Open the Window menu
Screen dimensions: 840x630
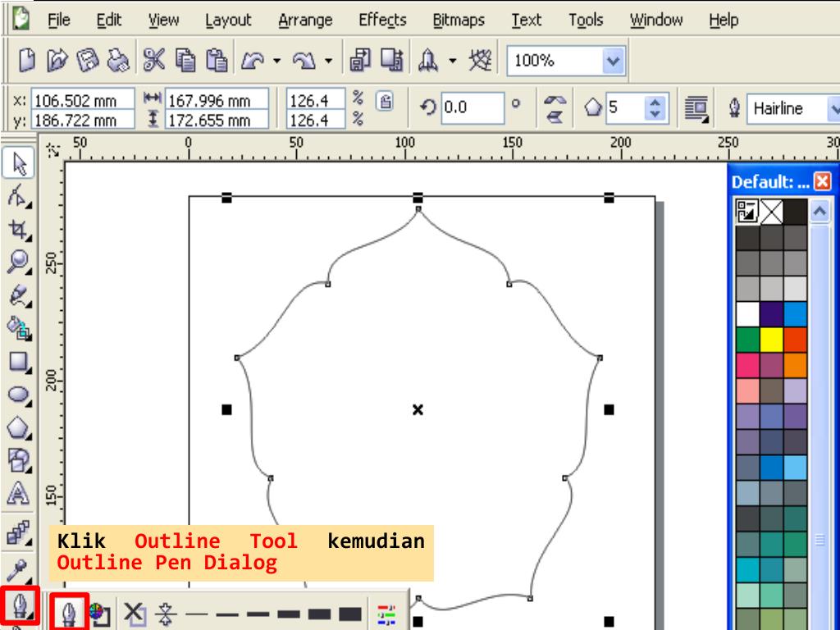[x=656, y=21]
